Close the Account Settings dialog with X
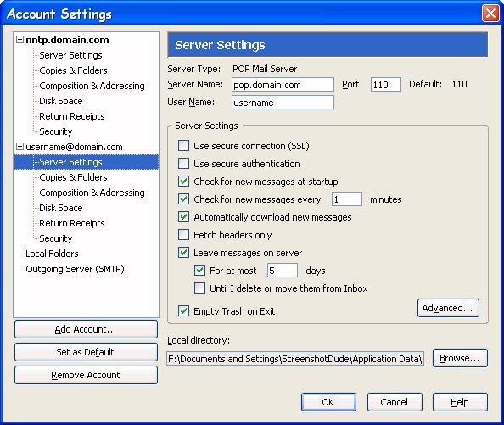Screen dimensions: 504x425 pos(490,14)
